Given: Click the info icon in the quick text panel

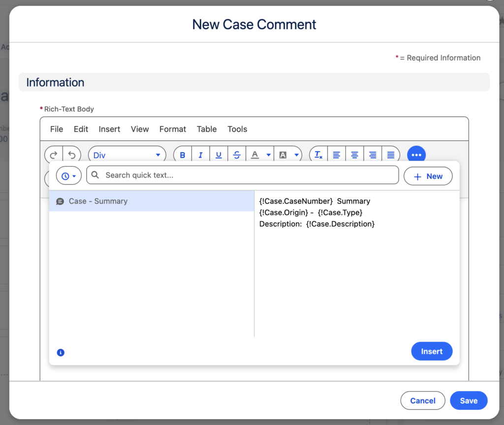Looking at the screenshot, I should pyautogui.click(x=60, y=352).
